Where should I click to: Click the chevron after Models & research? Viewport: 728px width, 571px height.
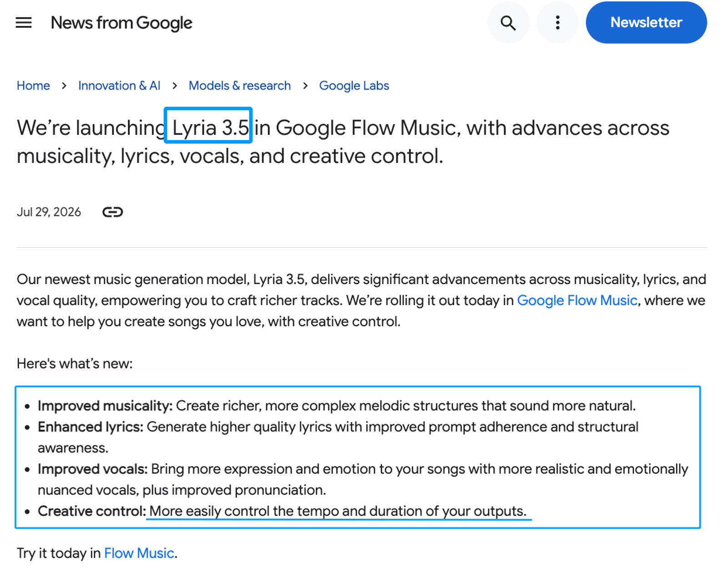pos(305,85)
